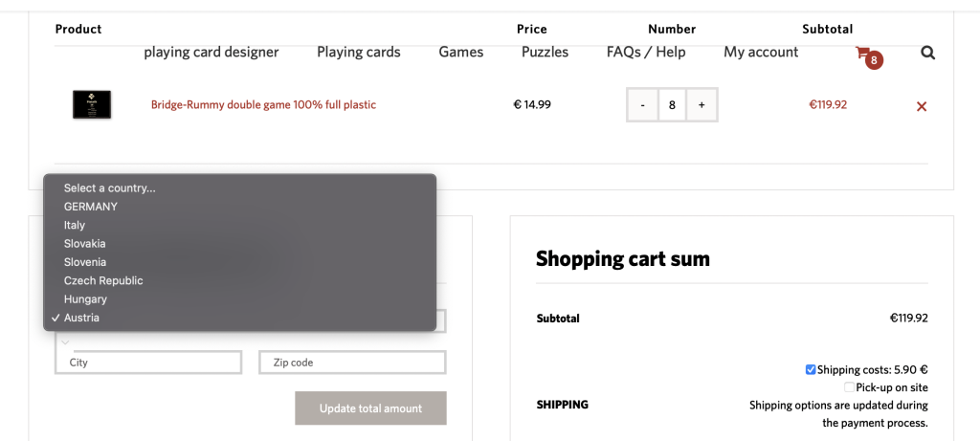Increase quantity with the plus button
This screenshot has width=980, height=441.
click(702, 105)
